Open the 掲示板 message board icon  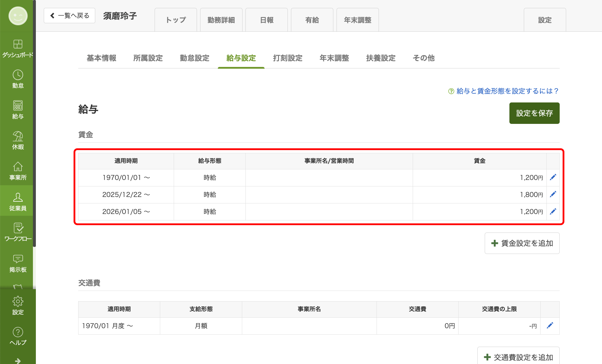[18, 259]
